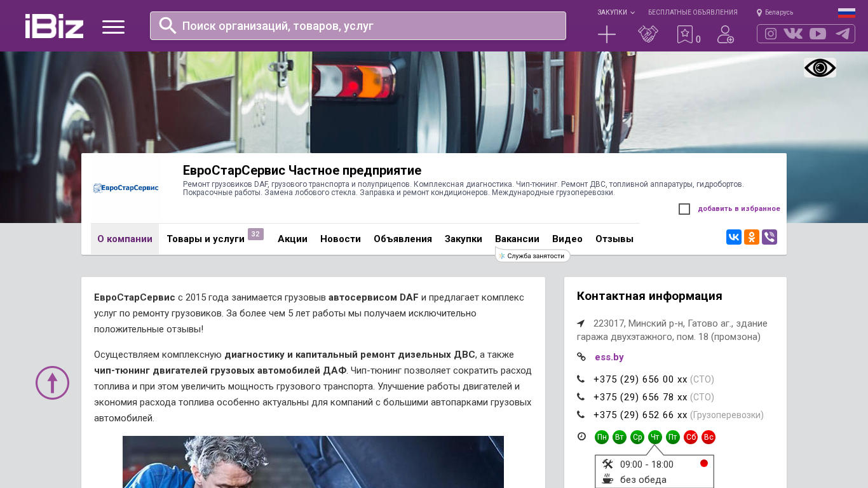Select Sunday (Вс) schedule circle
Viewport: 868px width, 488px height.
pyautogui.click(x=709, y=437)
